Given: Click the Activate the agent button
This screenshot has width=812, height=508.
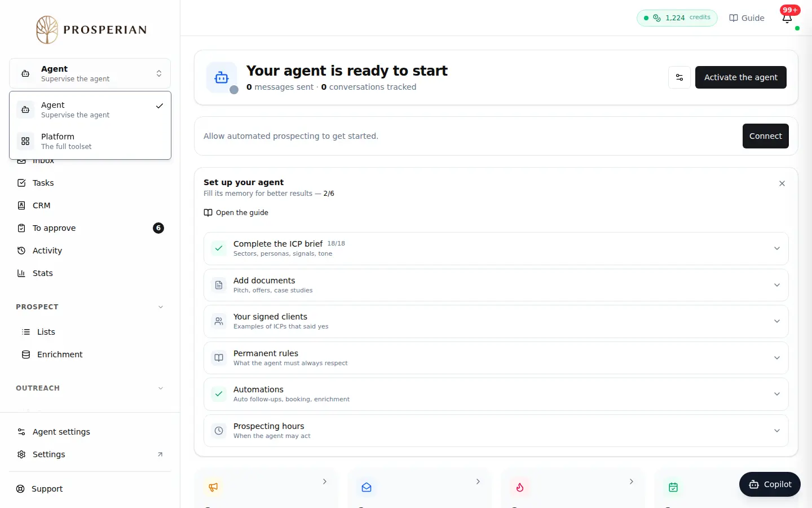Looking at the screenshot, I should [x=741, y=77].
